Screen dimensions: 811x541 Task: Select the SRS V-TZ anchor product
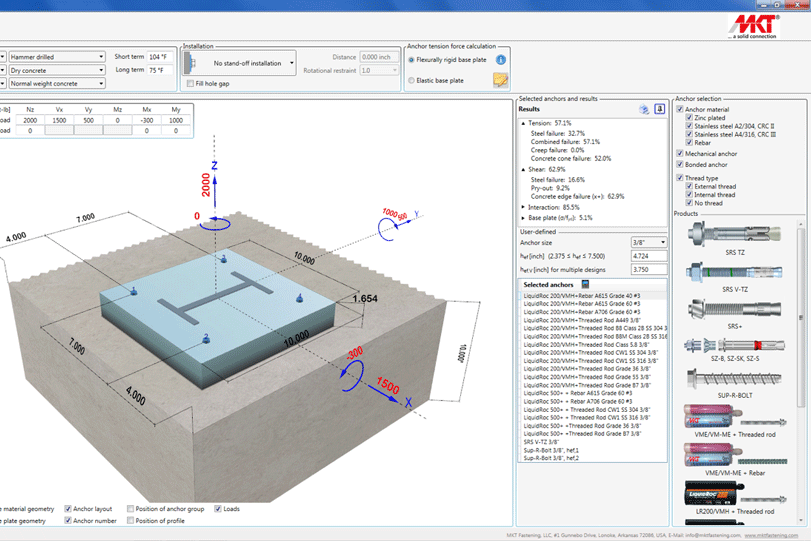tap(734, 276)
